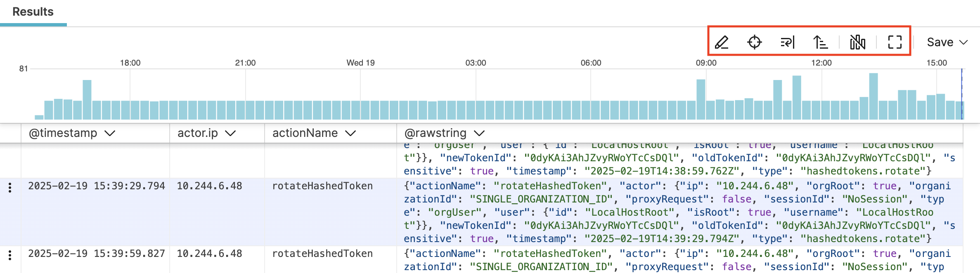Viewport: 980px width, 273px height.
Task: Open three-dot menu for 15:39:59.827 event
Action: (x=10, y=256)
